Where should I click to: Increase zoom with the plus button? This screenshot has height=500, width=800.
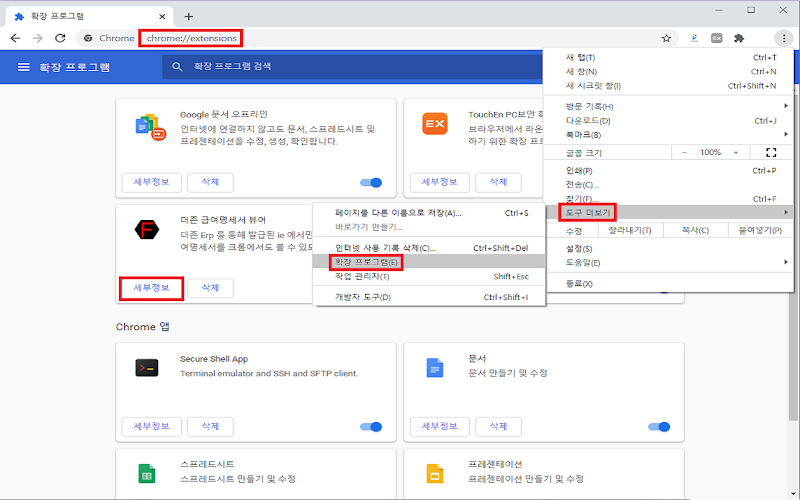tap(736, 152)
